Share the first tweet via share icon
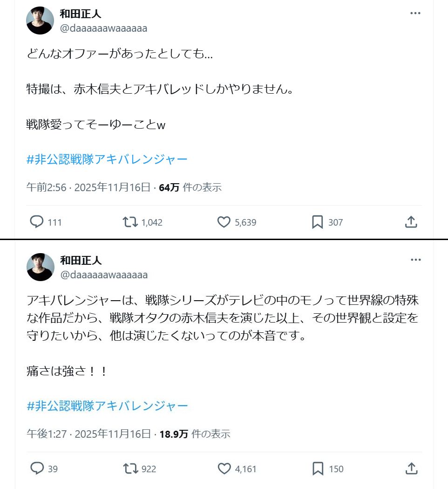 point(411,222)
